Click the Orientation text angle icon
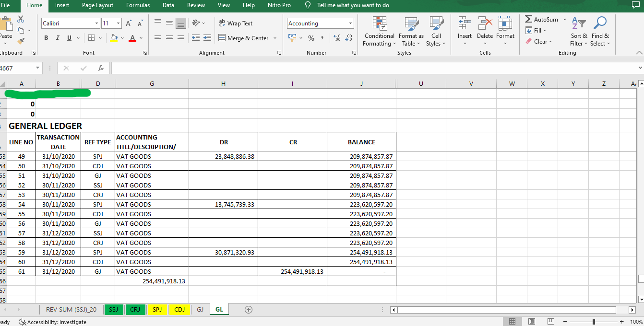Viewport: 644px width, 326px height. 196,23
